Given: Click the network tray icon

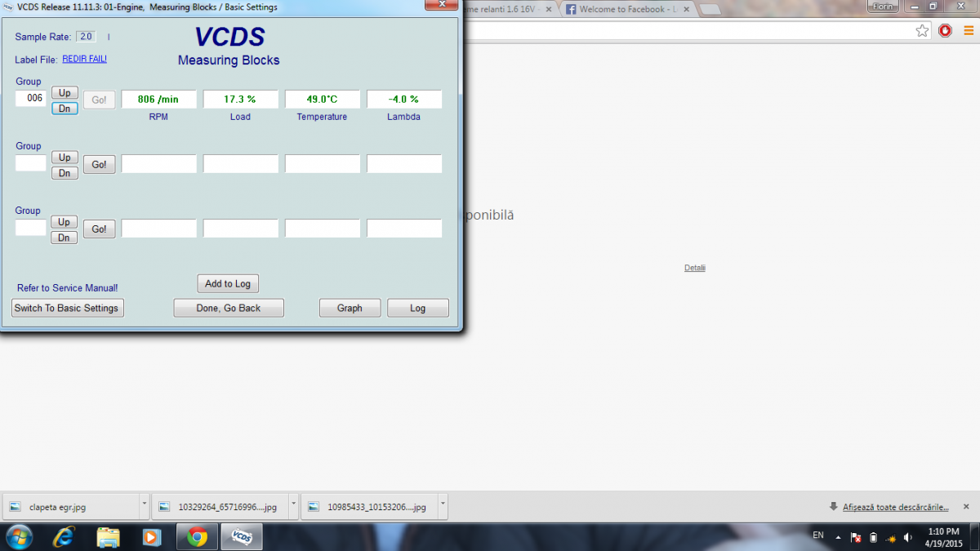Looking at the screenshot, I should click(891, 537).
